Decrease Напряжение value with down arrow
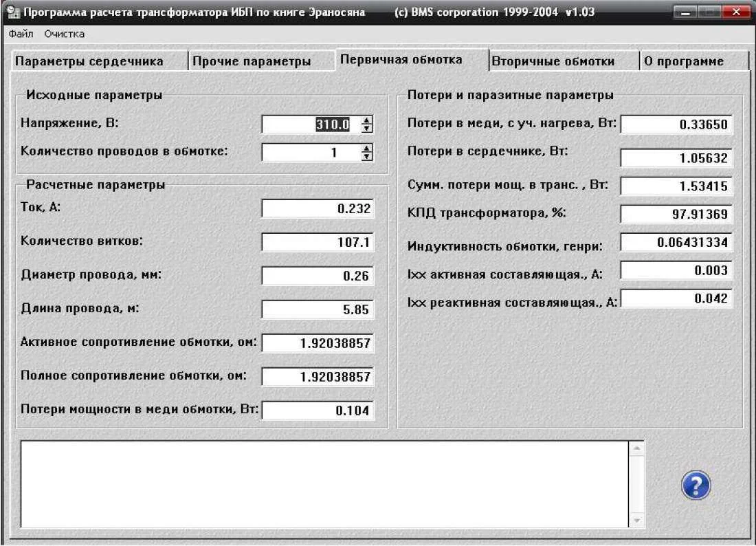 [367, 129]
